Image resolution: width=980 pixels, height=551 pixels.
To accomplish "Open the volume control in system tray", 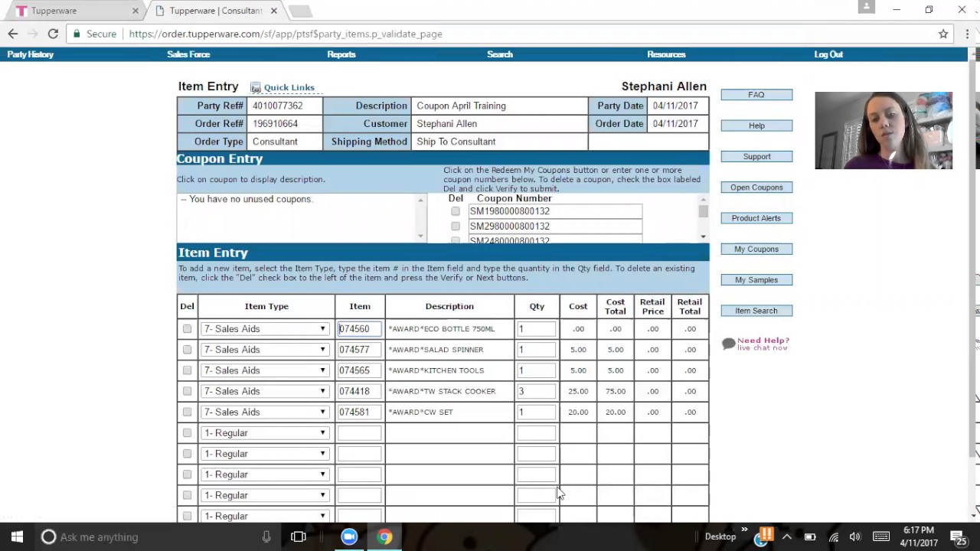I will pyautogui.click(x=855, y=536).
